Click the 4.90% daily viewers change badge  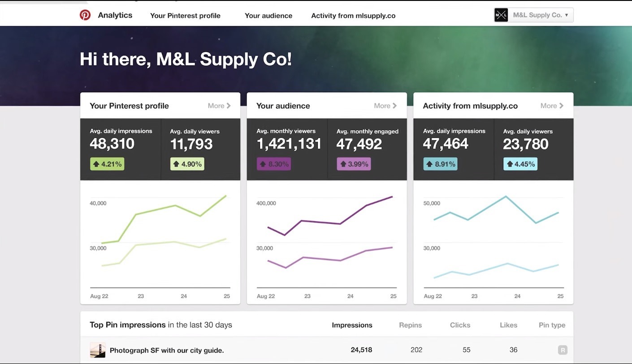(x=187, y=164)
